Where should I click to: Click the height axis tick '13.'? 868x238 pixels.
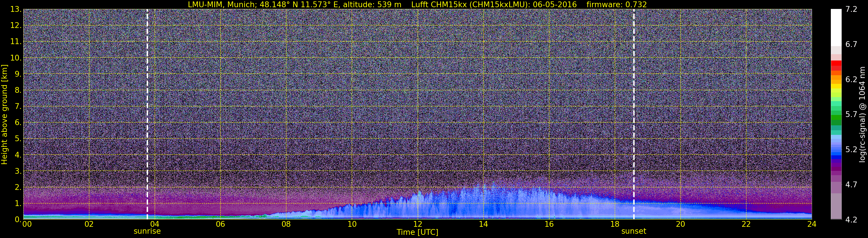[x=16, y=10]
